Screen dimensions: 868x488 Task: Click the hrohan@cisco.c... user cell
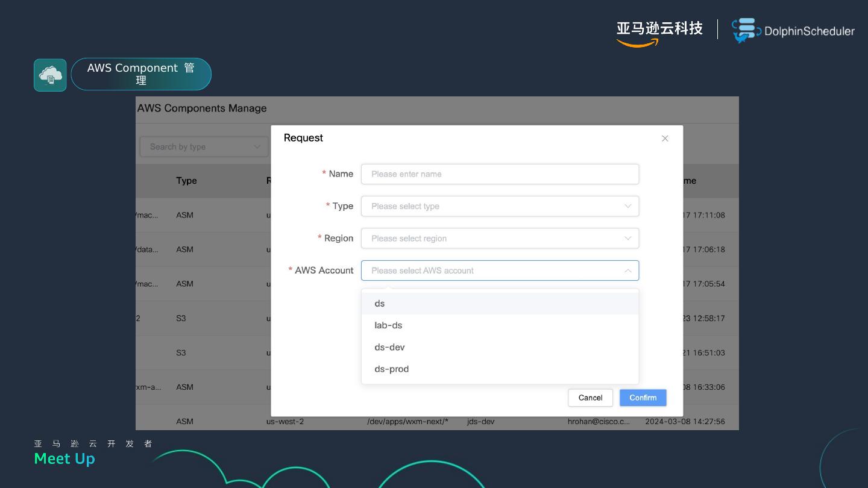[599, 422]
